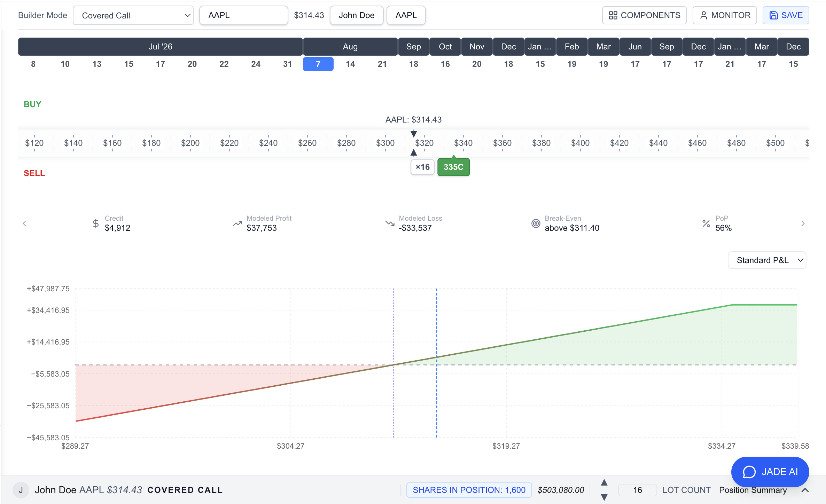Image resolution: width=826 pixels, height=504 pixels.
Task: Select expiration date 8 in July
Action: click(33, 64)
